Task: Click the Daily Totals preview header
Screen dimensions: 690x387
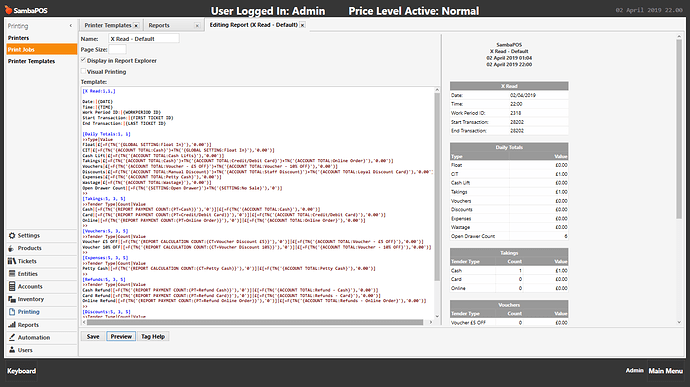Action: pyautogui.click(x=509, y=147)
